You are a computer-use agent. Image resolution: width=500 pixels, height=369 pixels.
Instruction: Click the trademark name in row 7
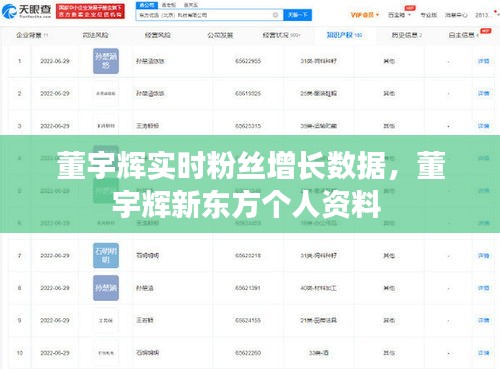(147, 256)
